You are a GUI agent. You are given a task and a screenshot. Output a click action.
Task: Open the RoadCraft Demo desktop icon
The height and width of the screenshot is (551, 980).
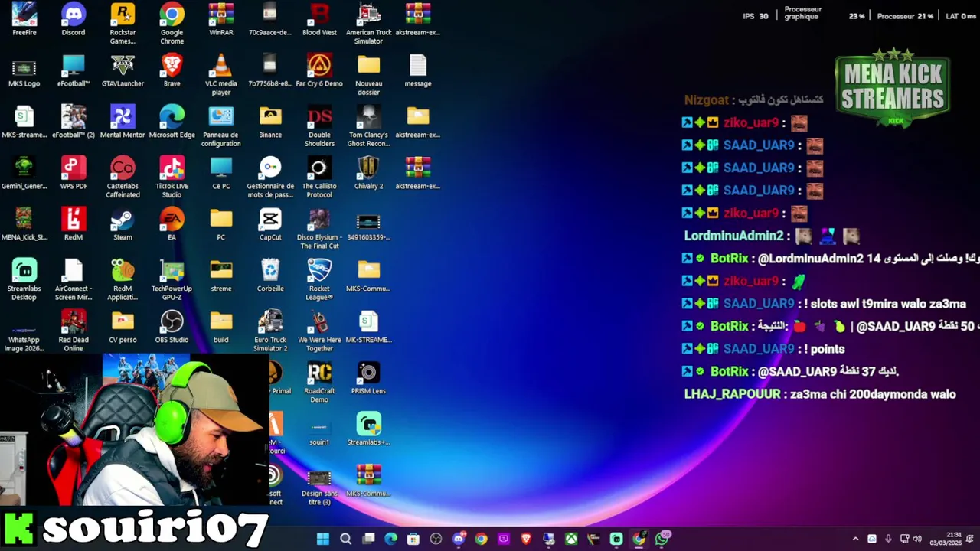pos(319,382)
